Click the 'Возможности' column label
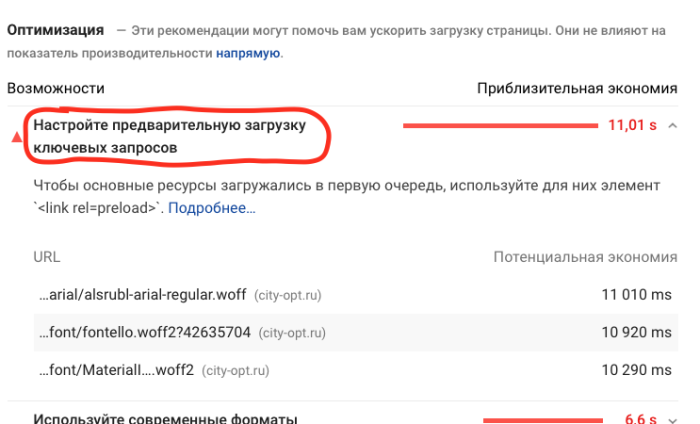The height and width of the screenshot is (424, 700). [56, 88]
